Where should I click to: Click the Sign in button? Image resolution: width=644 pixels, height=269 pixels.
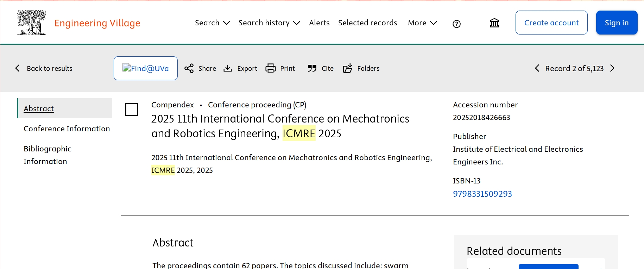(617, 23)
